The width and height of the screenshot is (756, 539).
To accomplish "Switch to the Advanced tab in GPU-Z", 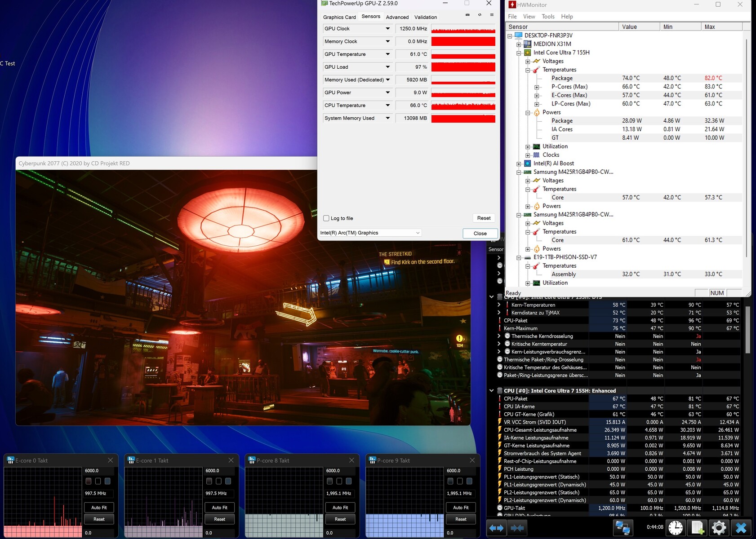I will [397, 17].
